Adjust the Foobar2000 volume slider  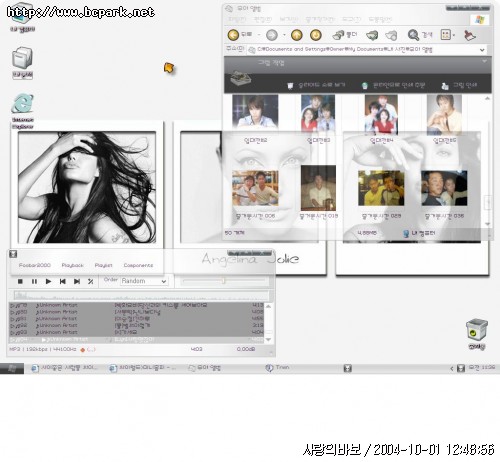[224, 281]
